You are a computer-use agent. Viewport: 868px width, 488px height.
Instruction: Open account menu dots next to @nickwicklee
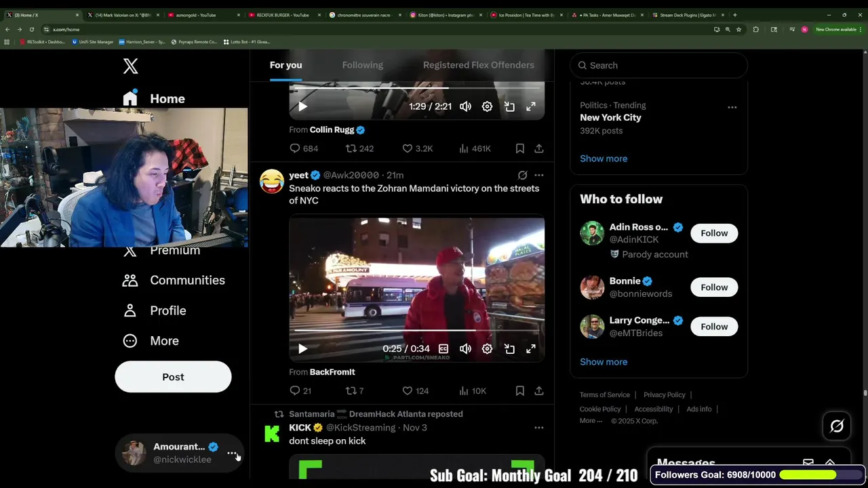[231, 453]
